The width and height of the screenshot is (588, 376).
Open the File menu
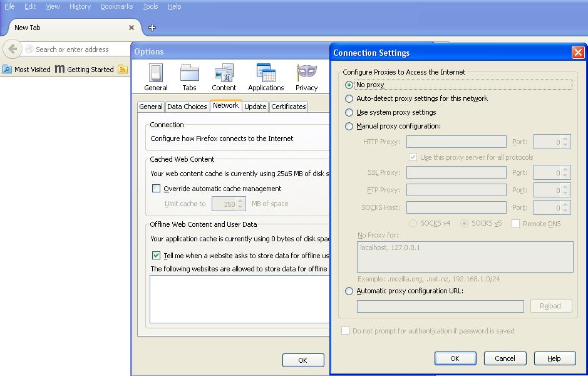coord(9,6)
